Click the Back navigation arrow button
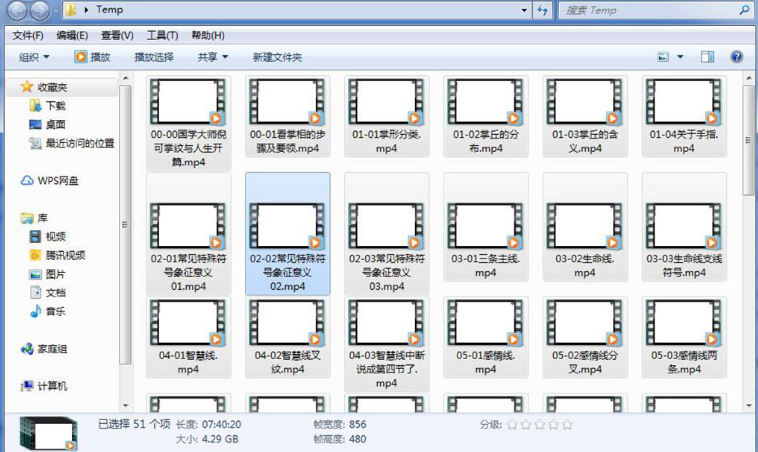The width and height of the screenshot is (758, 452). coord(18,11)
